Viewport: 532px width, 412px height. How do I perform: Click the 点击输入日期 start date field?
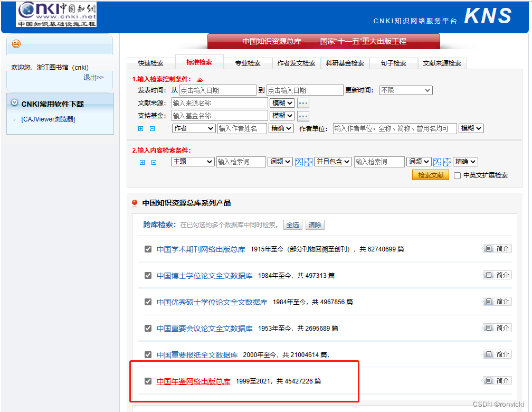coord(218,90)
